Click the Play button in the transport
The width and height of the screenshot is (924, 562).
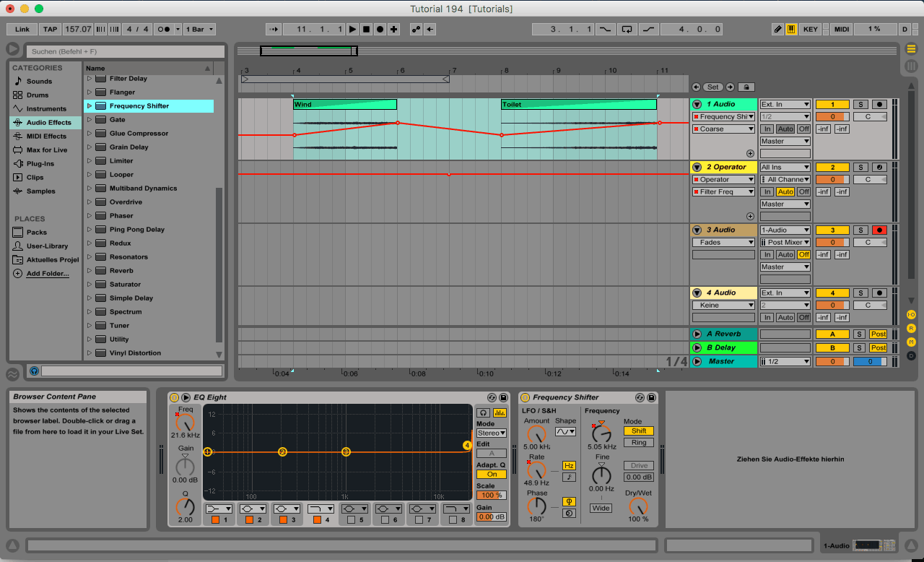[352, 30]
